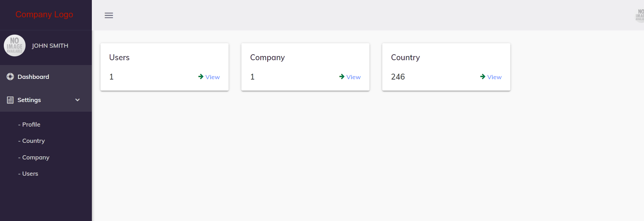Viewport: 644px width, 221px height.
Task: Click the red Company Logo text
Action: [x=44, y=15]
